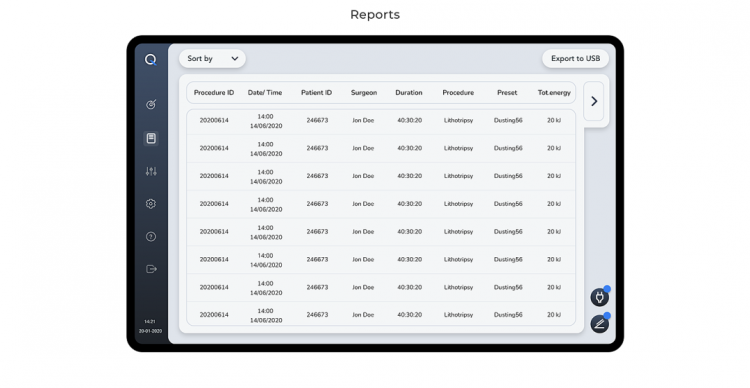Image resolution: width=750 pixels, height=388 pixels.
Task: Click the Tot.energy column header
Action: [554, 93]
